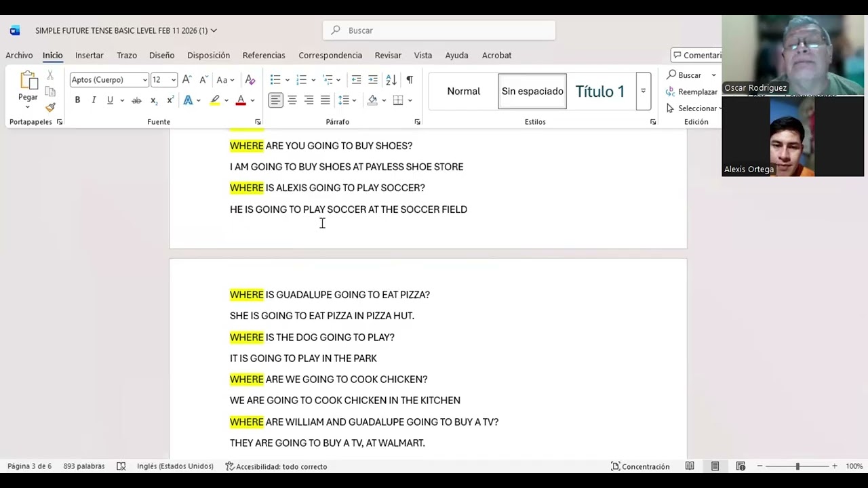The image size is (868, 488).
Task: Click Alexis Ortega video thumbnail
Action: point(793,136)
